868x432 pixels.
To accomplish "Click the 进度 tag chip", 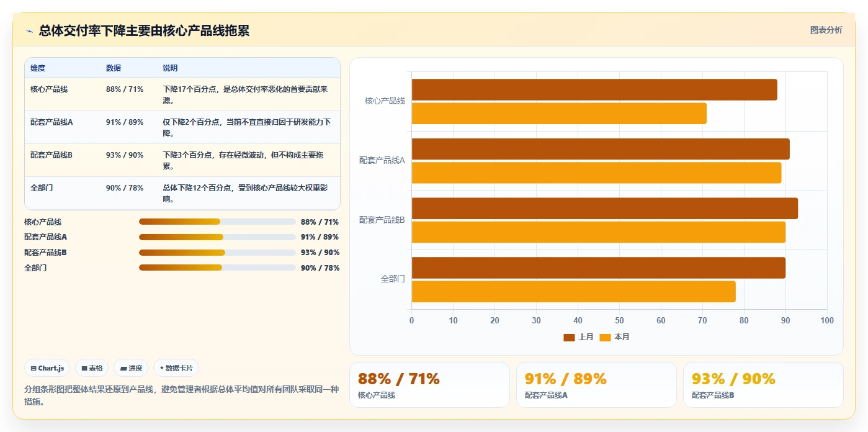I will [131, 368].
